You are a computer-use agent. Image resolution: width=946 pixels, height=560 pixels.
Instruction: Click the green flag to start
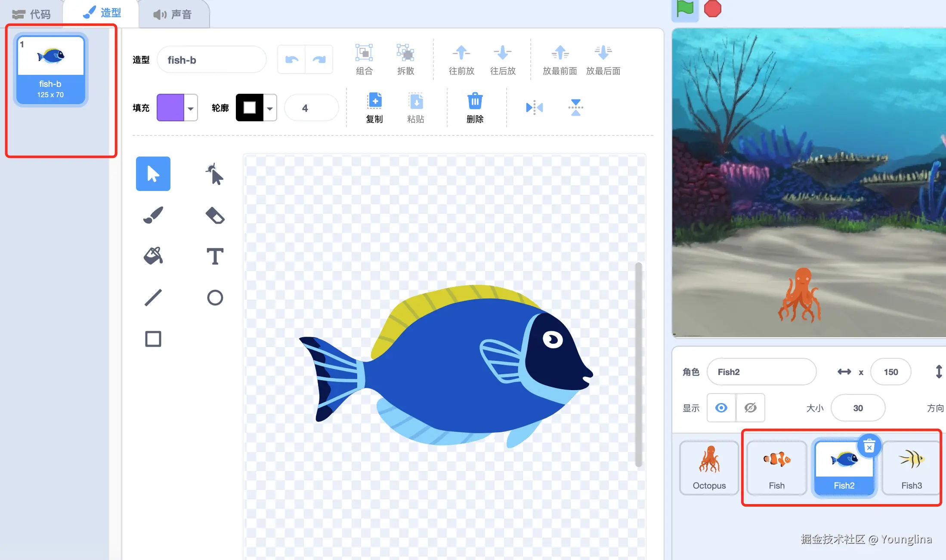point(685,9)
